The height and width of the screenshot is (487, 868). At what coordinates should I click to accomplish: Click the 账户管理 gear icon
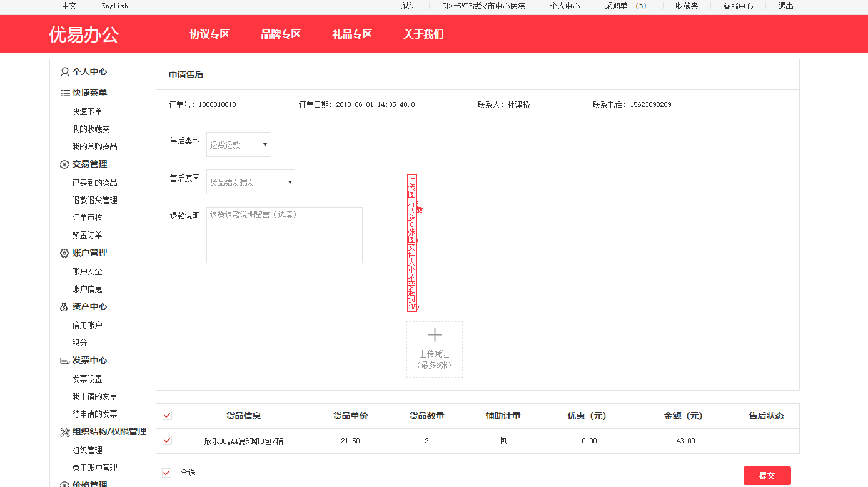tap(64, 253)
